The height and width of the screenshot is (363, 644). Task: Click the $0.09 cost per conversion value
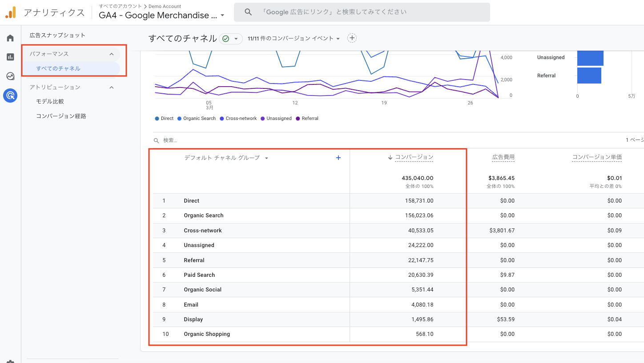pyautogui.click(x=615, y=231)
